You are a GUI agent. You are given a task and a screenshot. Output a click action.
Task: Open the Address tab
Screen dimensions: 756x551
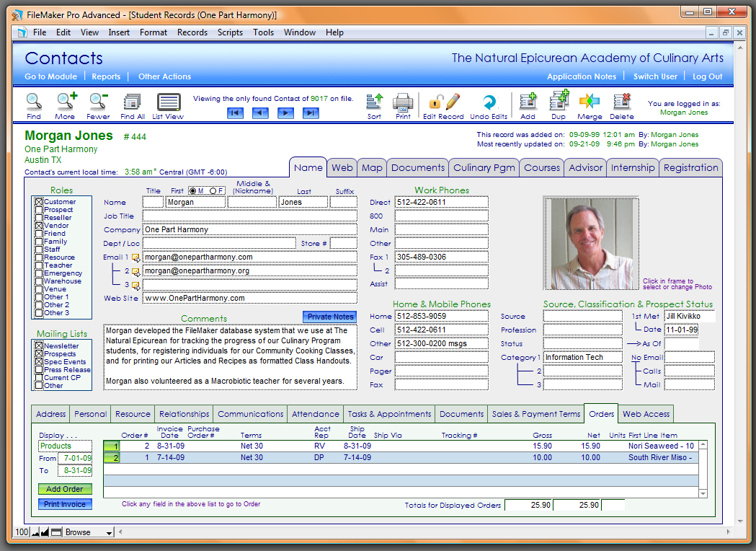pyautogui.click(x=51, y=414)
